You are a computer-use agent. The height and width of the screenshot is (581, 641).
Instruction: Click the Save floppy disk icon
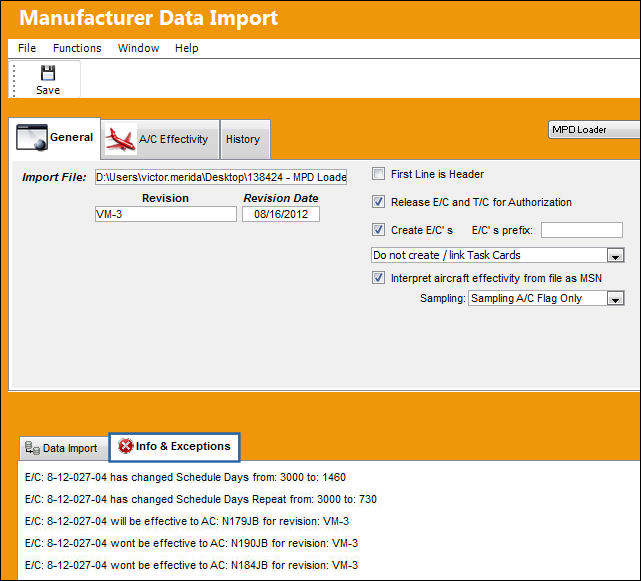(x=48, y=73)
